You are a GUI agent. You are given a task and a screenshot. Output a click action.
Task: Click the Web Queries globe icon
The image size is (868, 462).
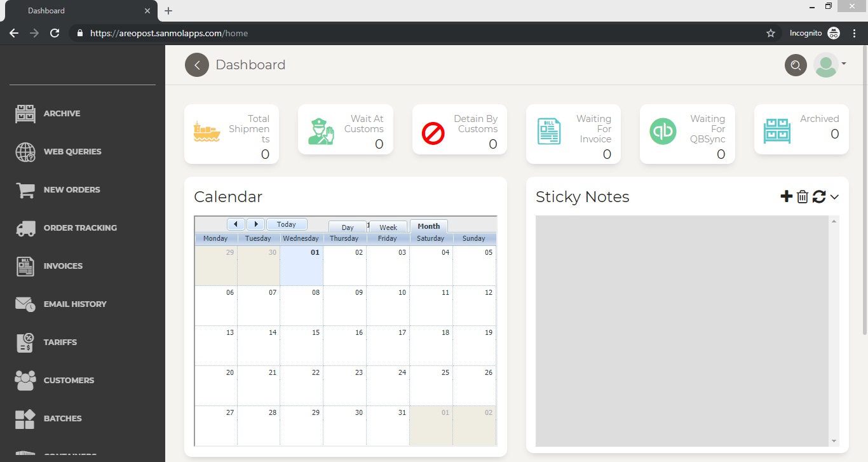[x=25, y=152]
